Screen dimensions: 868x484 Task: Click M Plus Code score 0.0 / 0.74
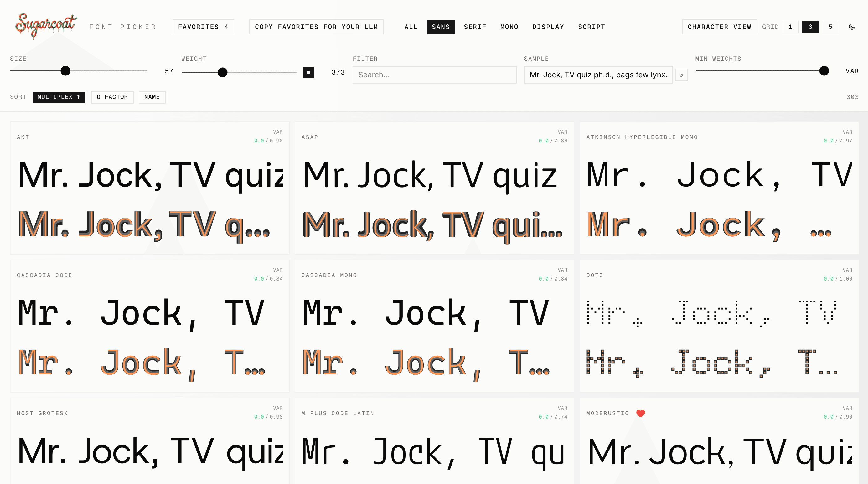(x=553, y=417)
